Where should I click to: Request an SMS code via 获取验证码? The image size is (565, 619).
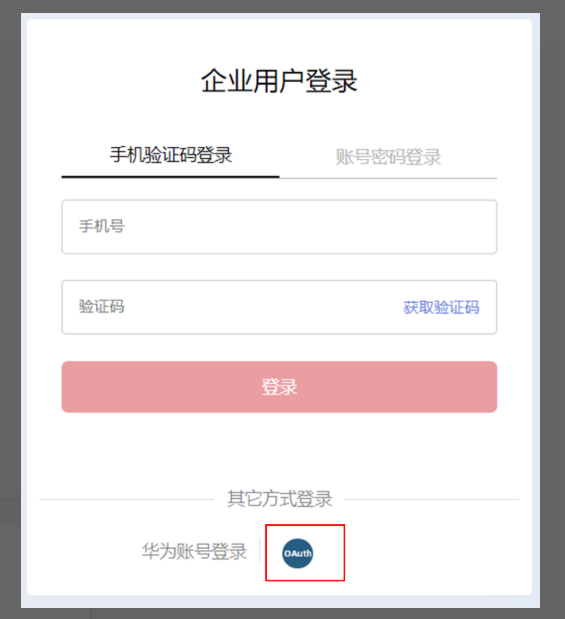441,308
